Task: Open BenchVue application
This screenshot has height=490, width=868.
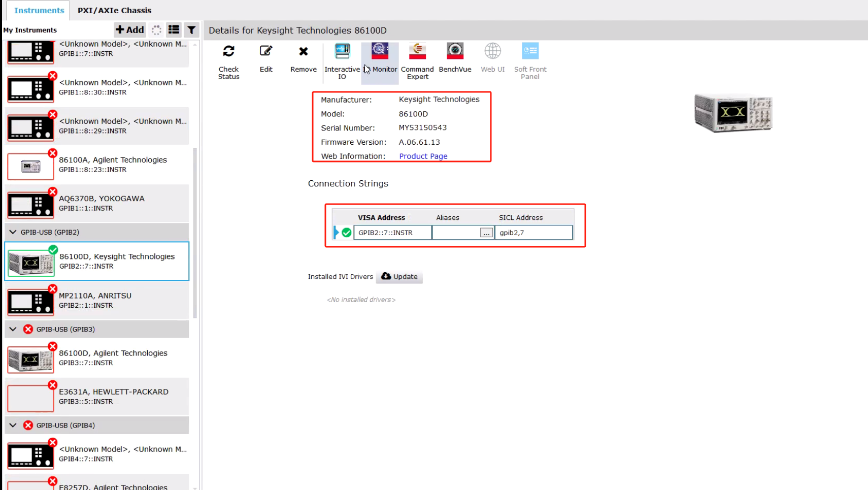Action: 455,51
